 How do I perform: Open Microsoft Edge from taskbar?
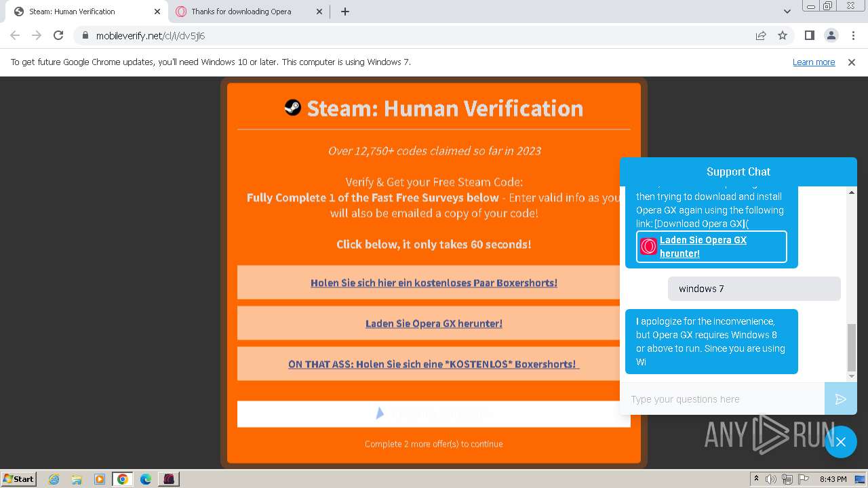point(146,479)
